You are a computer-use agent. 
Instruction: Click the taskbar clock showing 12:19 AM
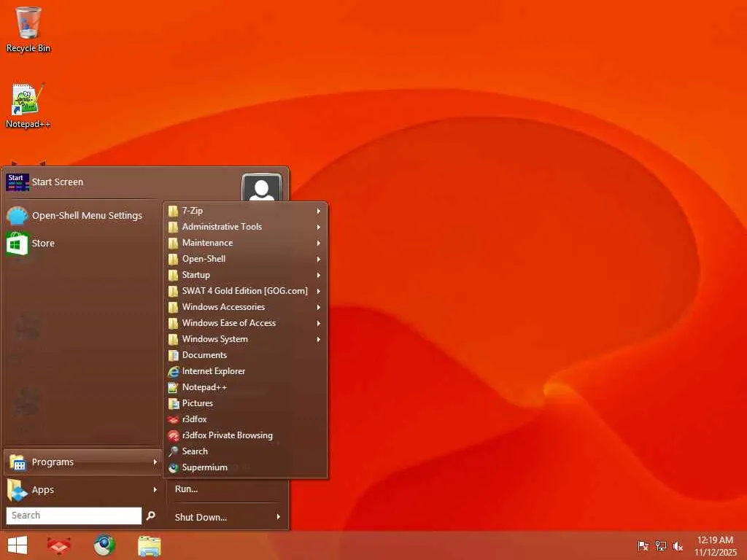[x=715, y=540]
